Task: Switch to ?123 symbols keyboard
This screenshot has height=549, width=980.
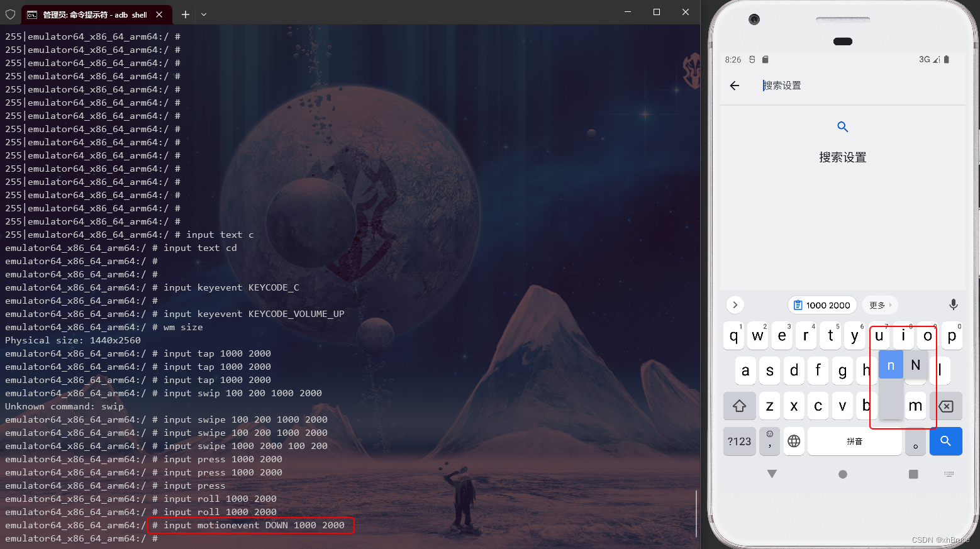Action: [x=740, y=441]
